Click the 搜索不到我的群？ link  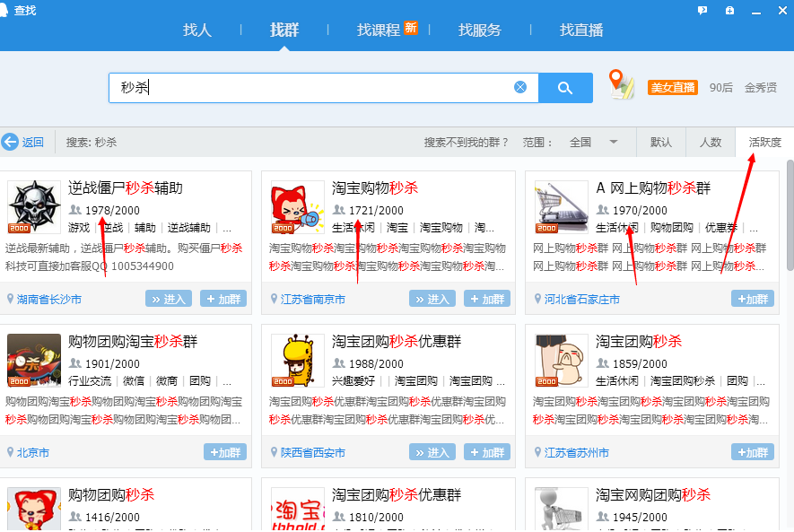pos(466,143)
